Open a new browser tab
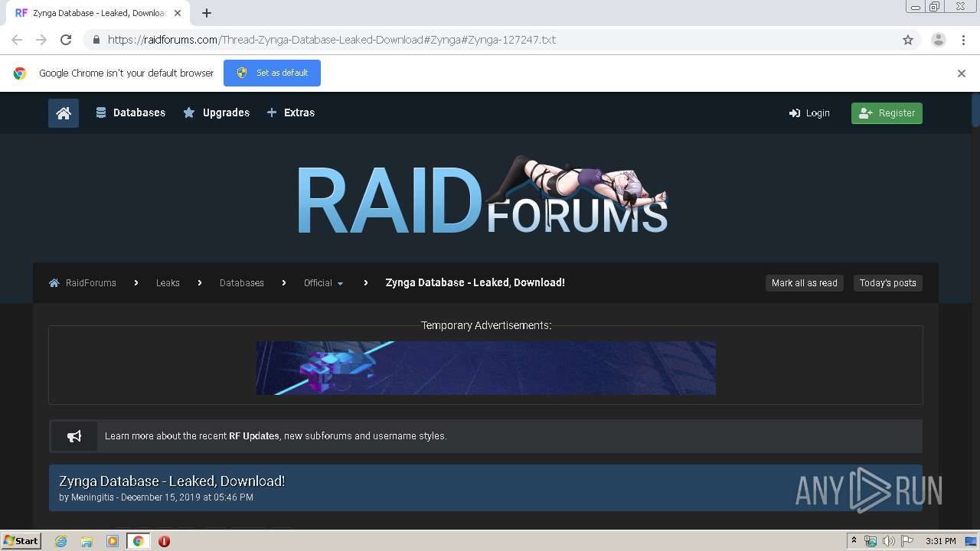The image size is (980, 551). tap(207, 13)
